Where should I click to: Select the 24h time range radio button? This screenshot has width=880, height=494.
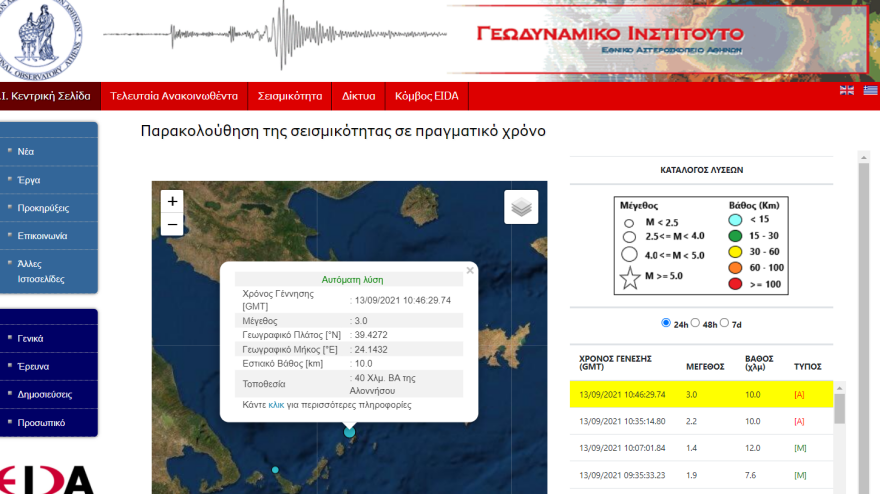point(666,323)
